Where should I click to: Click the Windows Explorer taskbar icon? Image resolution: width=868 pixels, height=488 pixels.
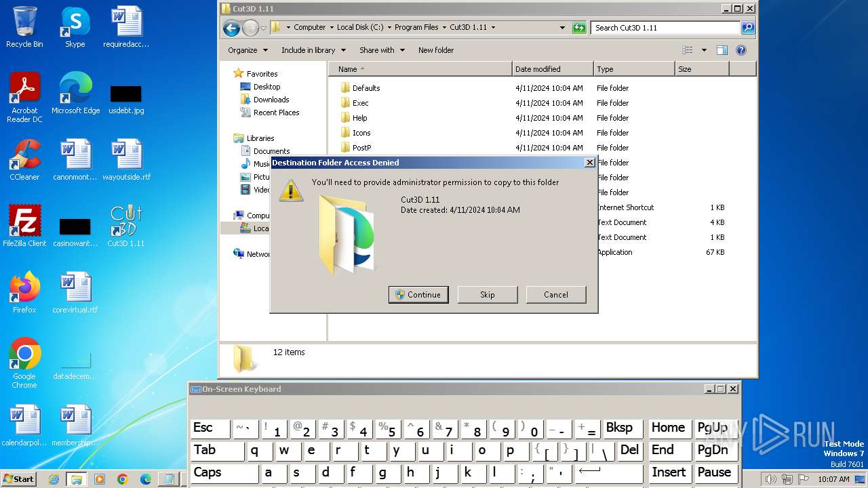coord(76,479)
